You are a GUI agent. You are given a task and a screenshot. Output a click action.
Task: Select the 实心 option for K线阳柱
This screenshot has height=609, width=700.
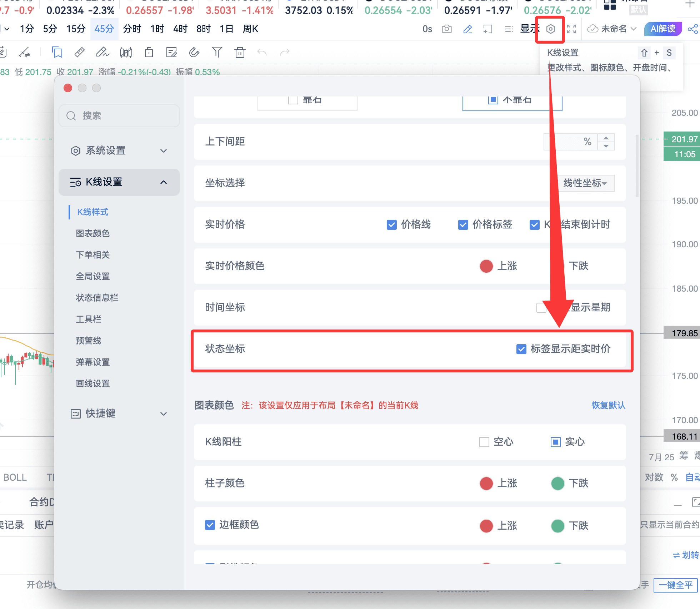pos(555,442)
